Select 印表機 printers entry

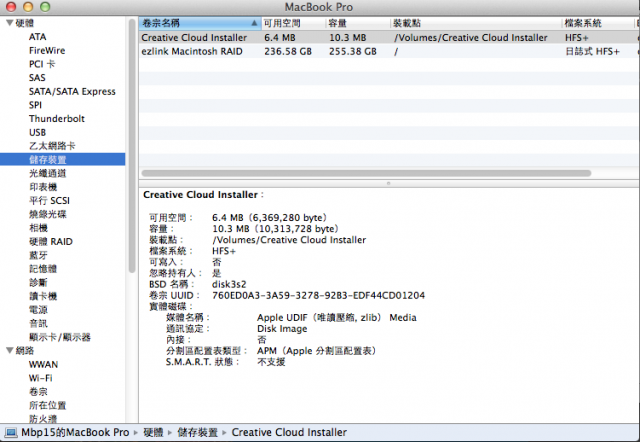tap(43, 187)
